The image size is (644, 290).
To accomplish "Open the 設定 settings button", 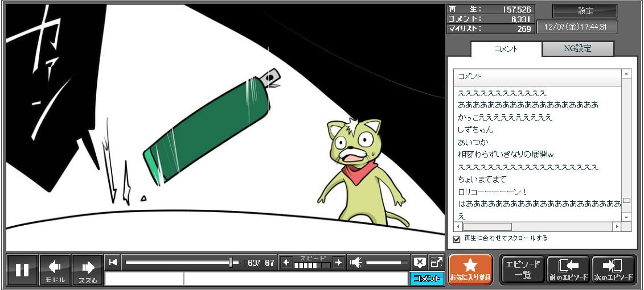I will coord(585,11).
